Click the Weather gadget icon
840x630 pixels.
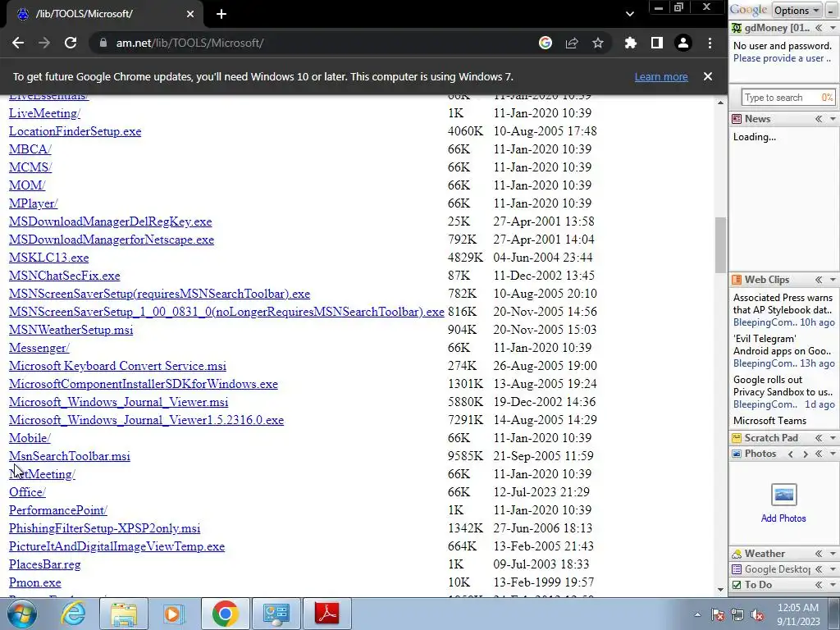[737, 554]
